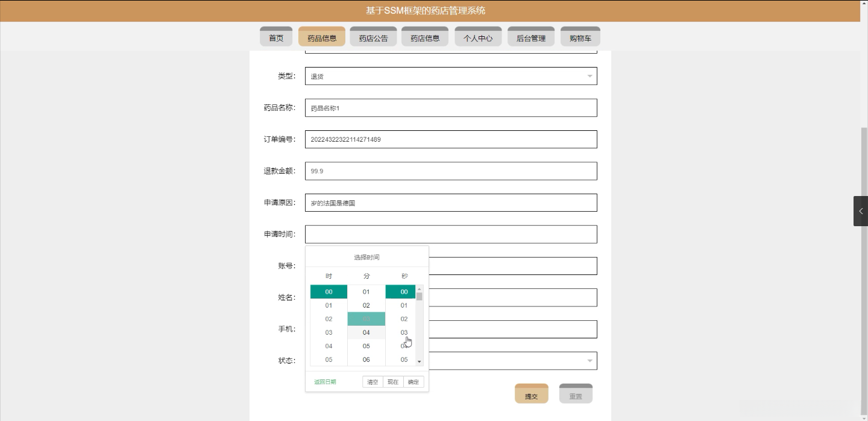Image resolution: width=868 pixels, height=421 pixels.
Task: Submit the form with 提交 button
Action: point(532,393)
